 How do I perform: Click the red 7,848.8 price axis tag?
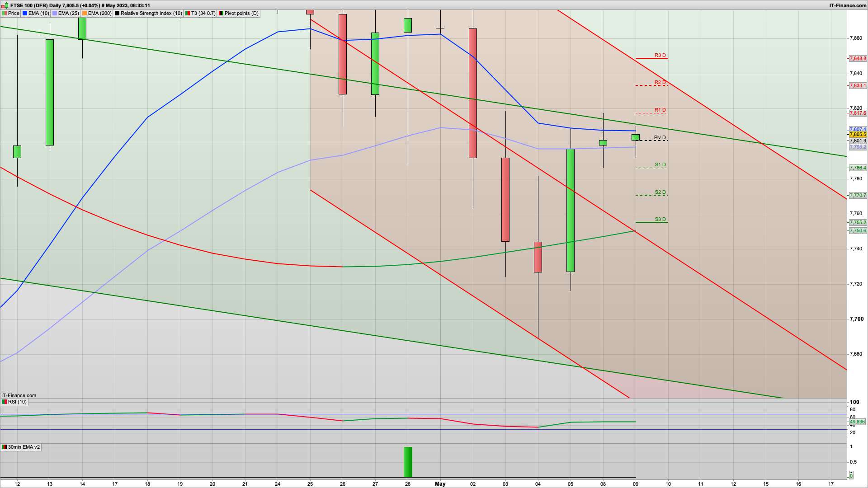tap(858, 59)
